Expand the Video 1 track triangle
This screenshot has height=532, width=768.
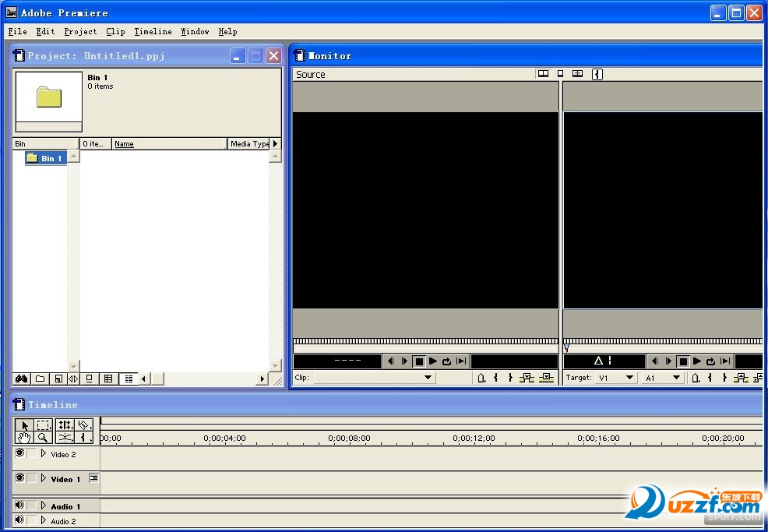(x=44, y=478)
